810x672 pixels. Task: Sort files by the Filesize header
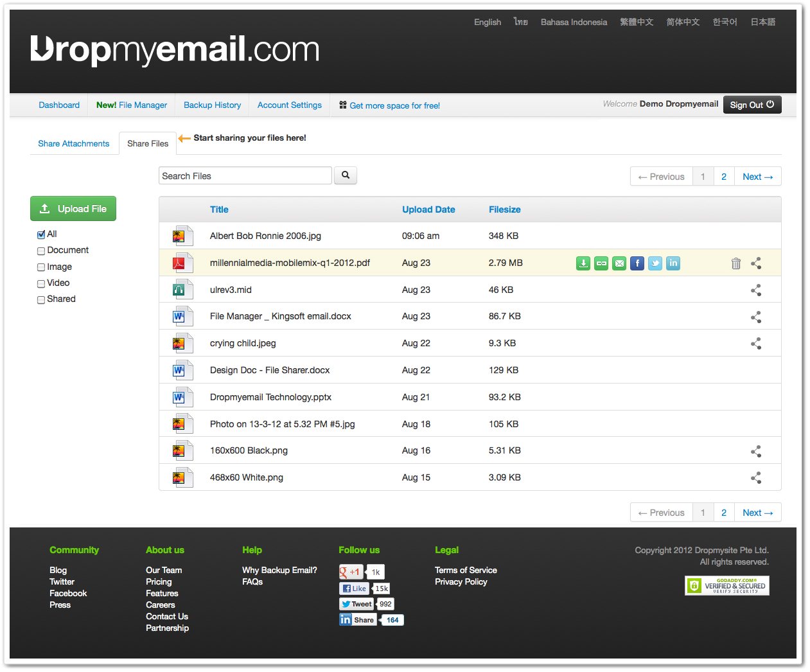click(x=505, y=209)
